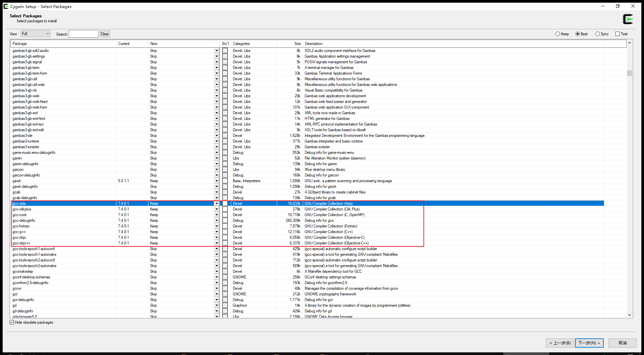Click the gcc-tools-epoch2-automake package name

(x=34, y=266)
